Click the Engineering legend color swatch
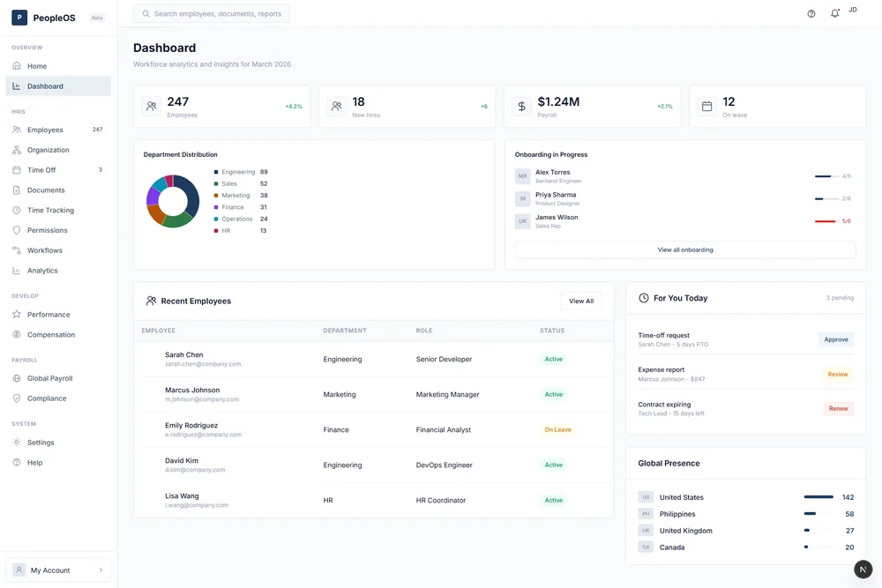Viewport: 882px width, 588px height. (216, 172)
